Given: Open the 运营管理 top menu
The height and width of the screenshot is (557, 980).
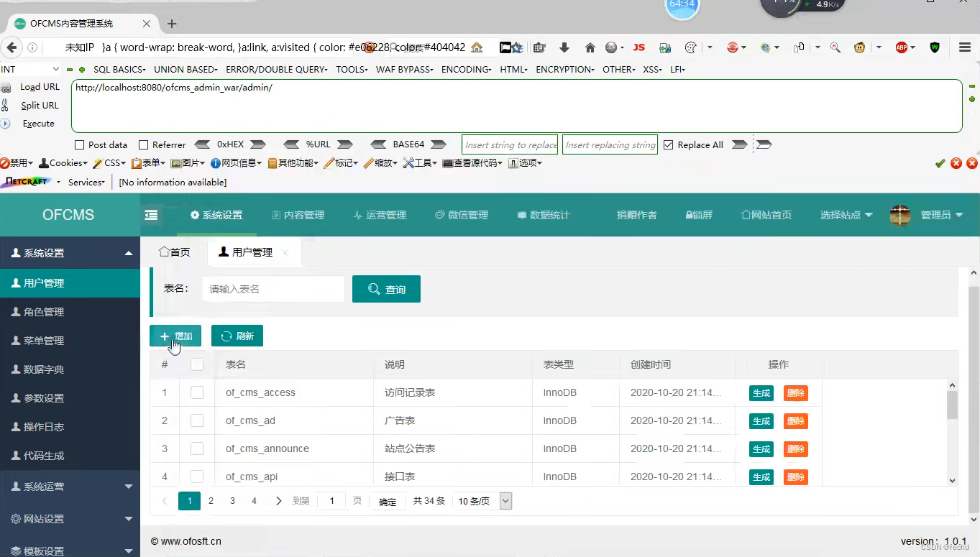Looking at the screenshot, I should click(380, 215).
